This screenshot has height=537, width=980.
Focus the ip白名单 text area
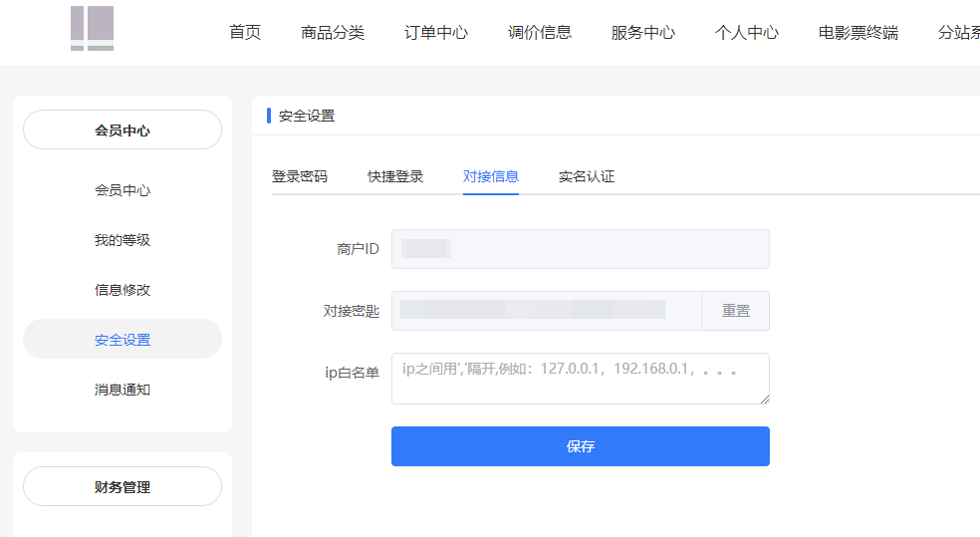pyautogui.click(x=580, y=379)
